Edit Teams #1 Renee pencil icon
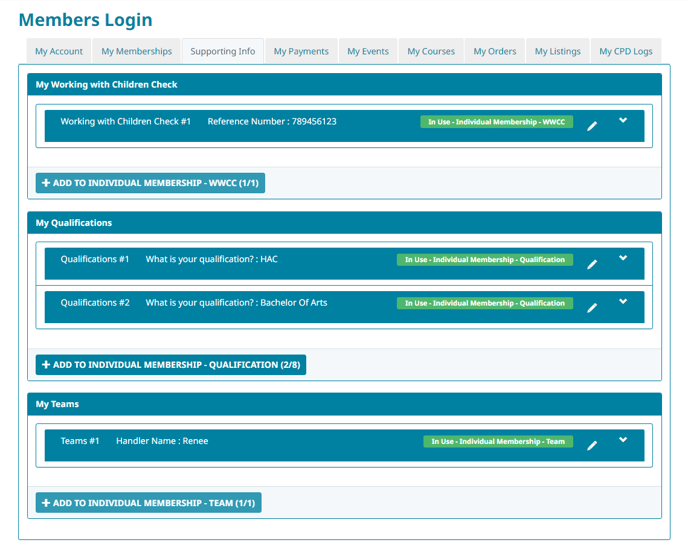This screenshot has width=688, height=546. click(592, 445)
